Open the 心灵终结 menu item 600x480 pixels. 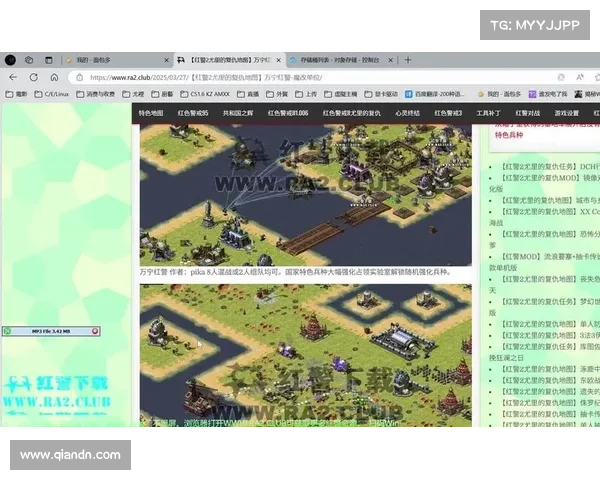click(x=408, y=113)
